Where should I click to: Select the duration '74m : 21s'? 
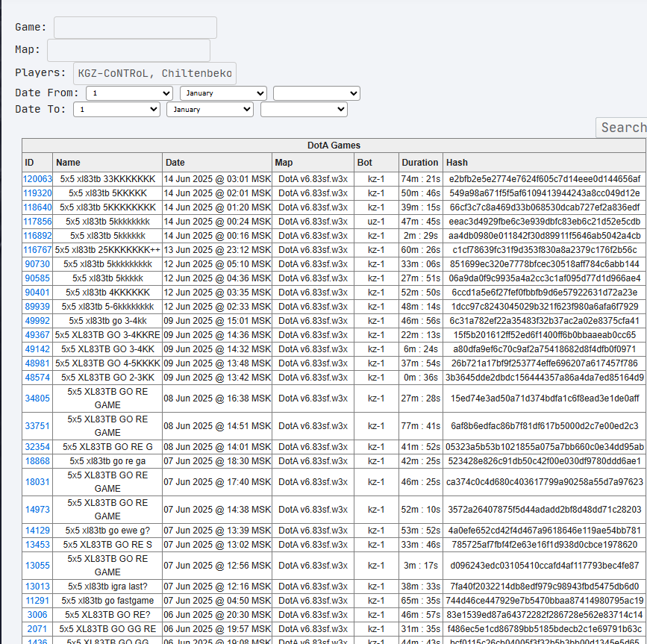click(420, 179)
